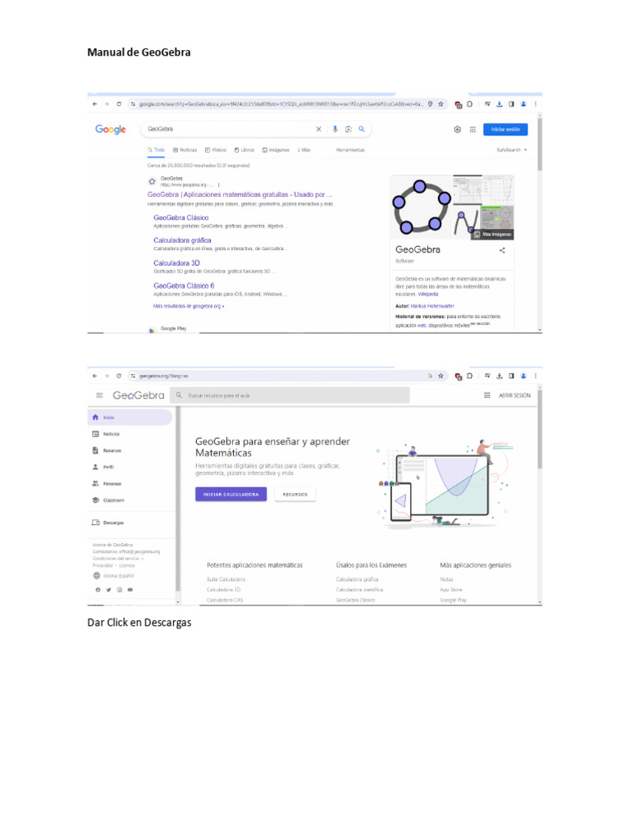The image size is (630, 840).
Task: Switch to the Libros search tab
Action: (244, 150)
